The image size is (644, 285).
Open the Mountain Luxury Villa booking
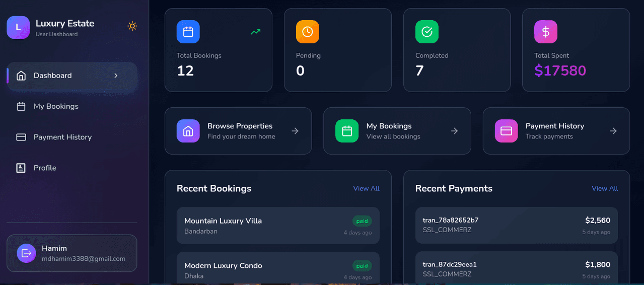(278, 226)
